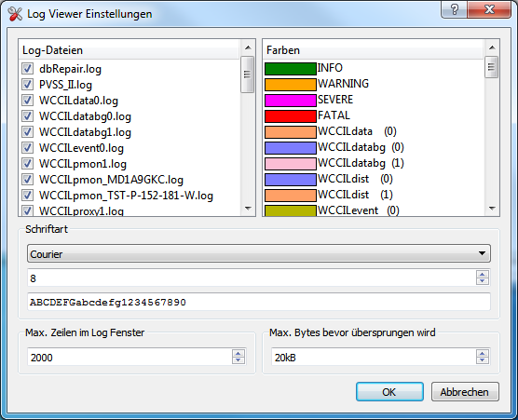This screenshot has width=518, height=420.
Task: Decrease max bytes spinner down arrow
Action: 483,359
